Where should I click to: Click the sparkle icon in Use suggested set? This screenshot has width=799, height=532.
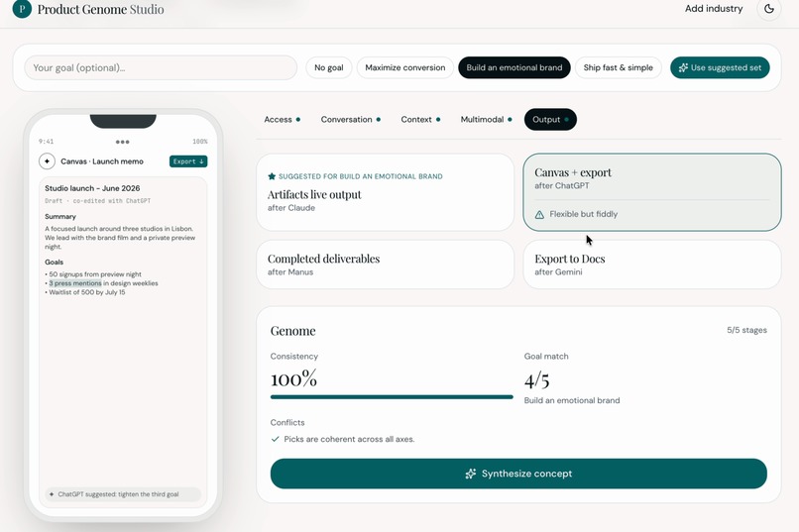[683, 67]
